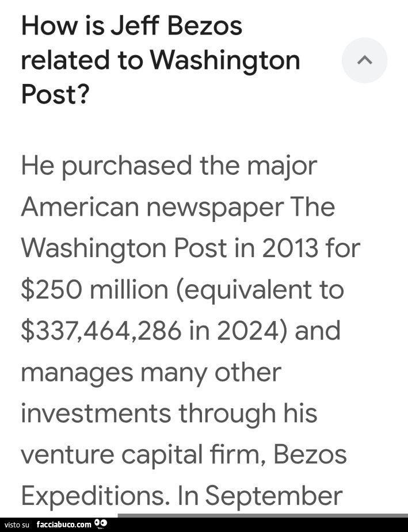
Task: Click the text "American newspaper The"
Action: pos(177,207)
